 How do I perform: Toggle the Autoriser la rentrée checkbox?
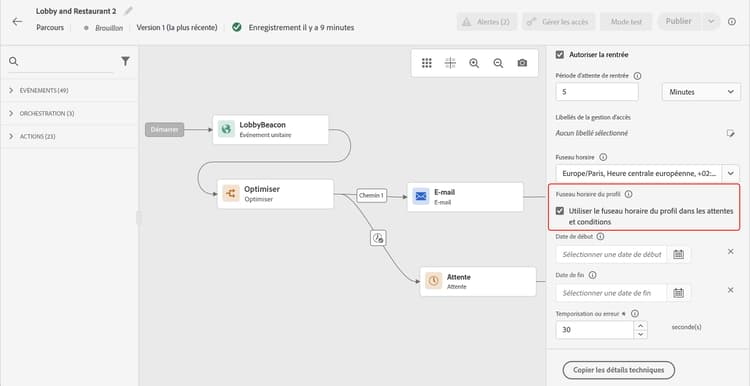pyautogui.click(x=560, y=55)
